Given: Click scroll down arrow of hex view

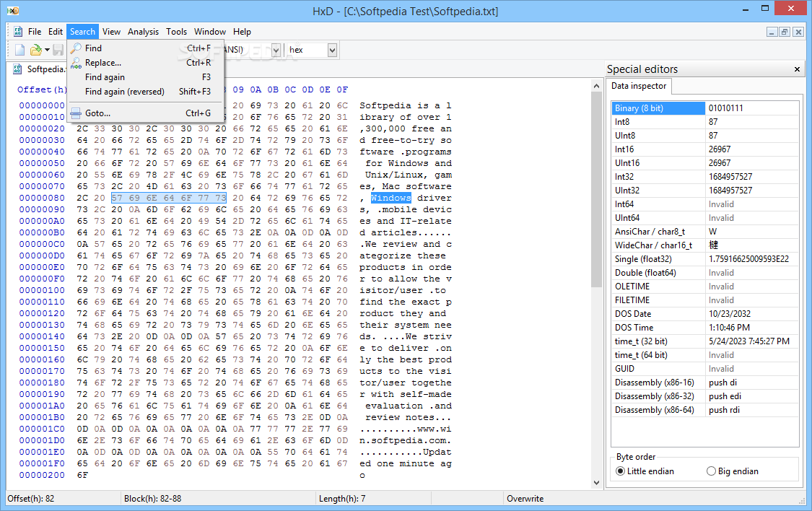Looking at the screenshot, I should pos(596,483).
